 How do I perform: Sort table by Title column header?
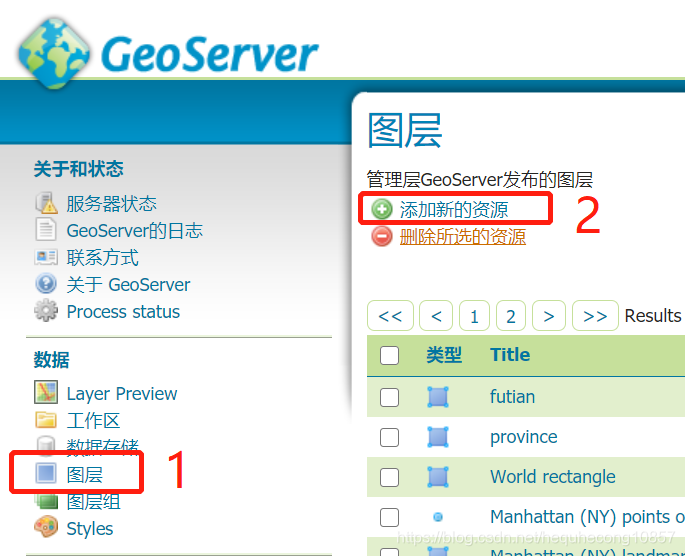pyautogui.click(x=510, y=355)
